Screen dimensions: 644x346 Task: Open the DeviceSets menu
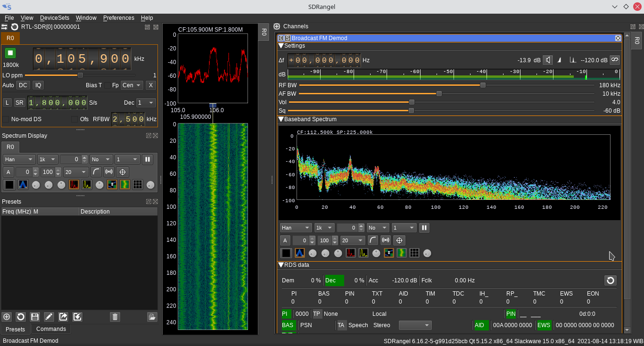tap(54, 18)
